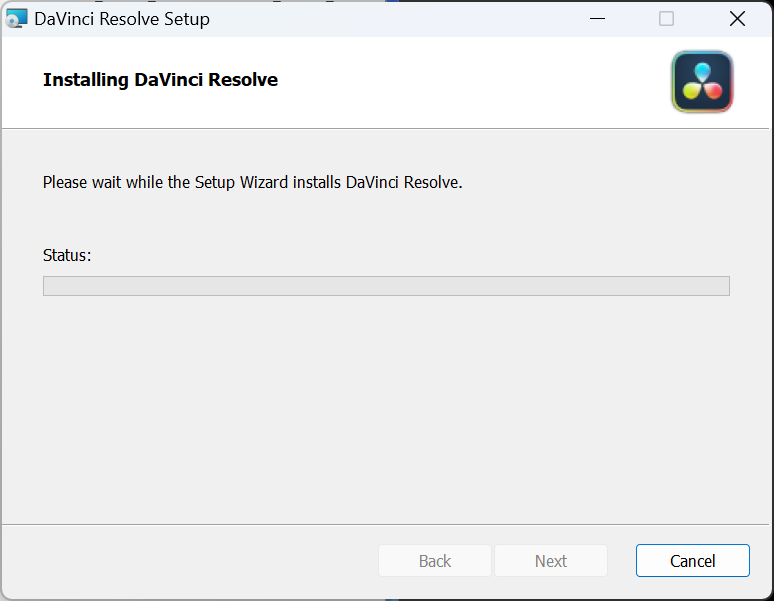The width and height of the screenshot is (774, 601).
Task: Close the Setup window with X
Action: (x=737, y=19)
